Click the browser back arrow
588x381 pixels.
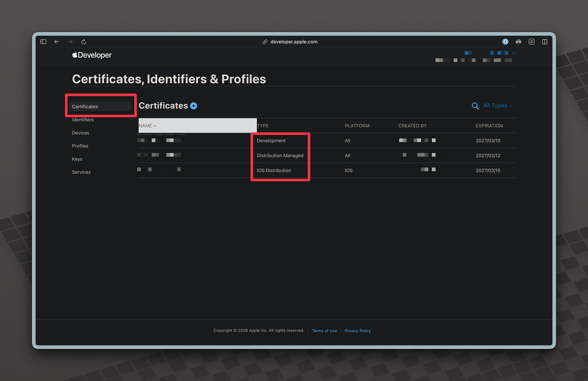click(x=57, y=42)
